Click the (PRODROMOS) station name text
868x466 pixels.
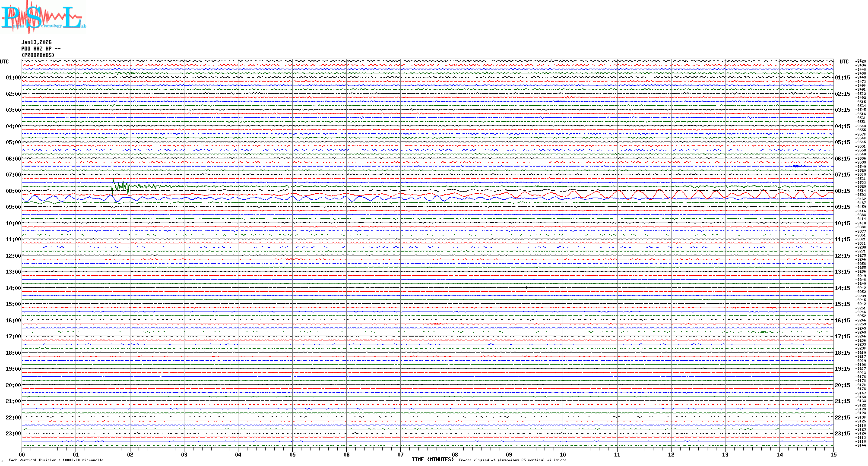tap(38, 55)
